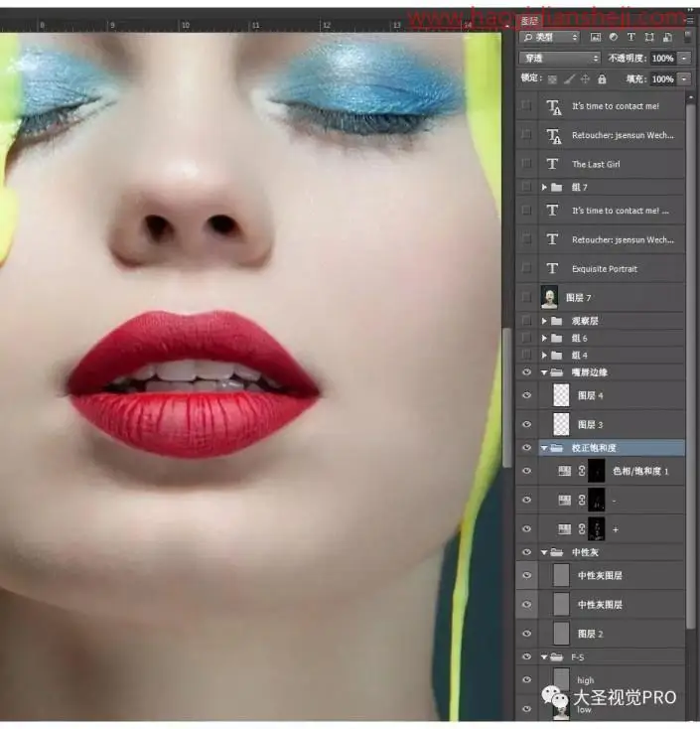
Task: Collapse the F-S group
Action: tap(544, 656)
